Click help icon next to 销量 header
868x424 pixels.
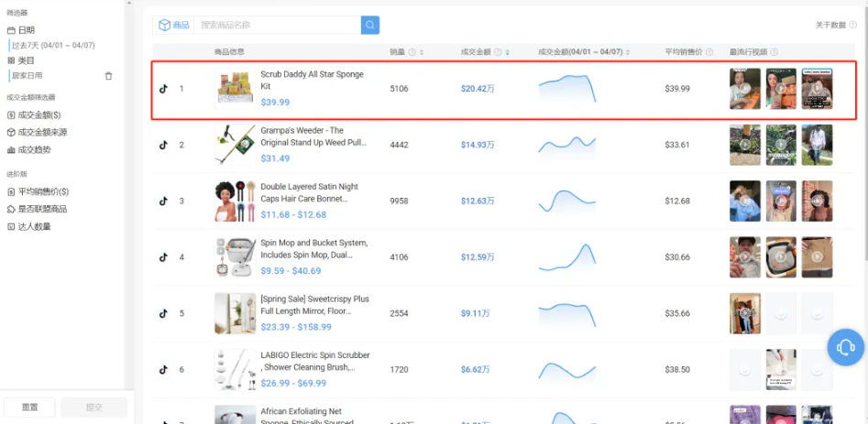412,52
